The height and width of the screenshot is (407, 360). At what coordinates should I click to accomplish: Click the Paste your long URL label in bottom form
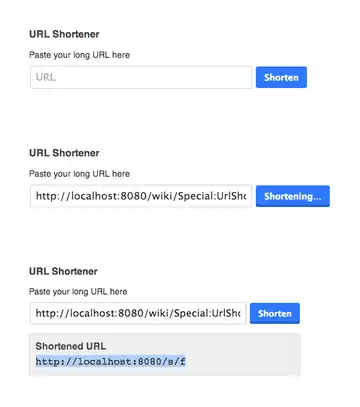pos(78,292)
